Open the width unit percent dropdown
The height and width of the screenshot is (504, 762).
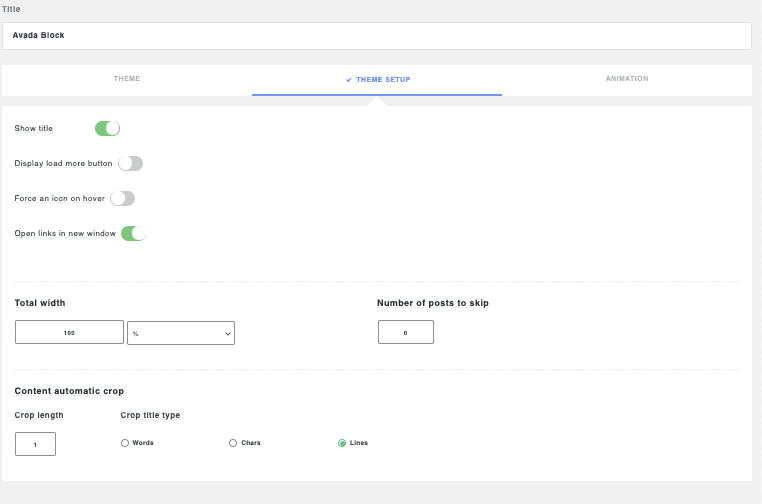coord(181,333)
